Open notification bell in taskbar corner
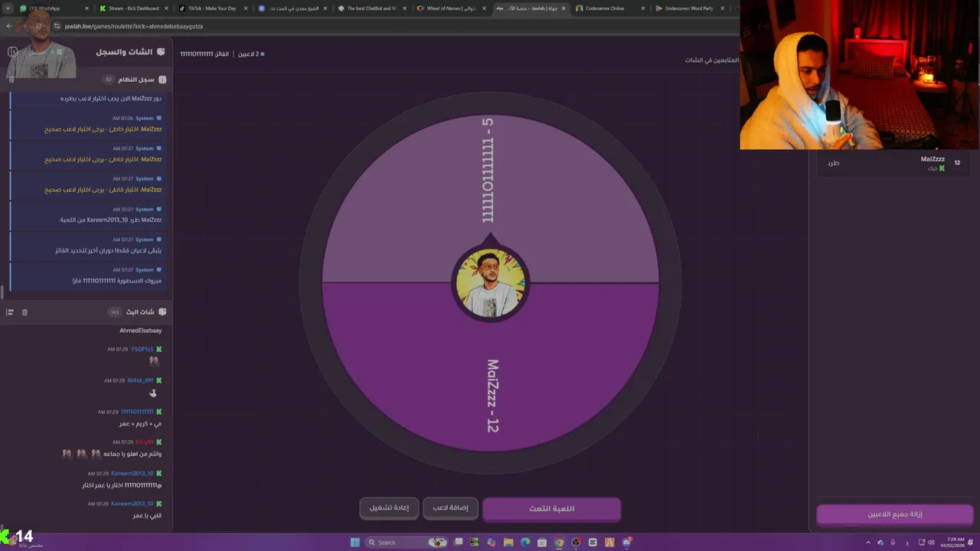This screenshot has width=980, height=551. [x=970, y=542]
